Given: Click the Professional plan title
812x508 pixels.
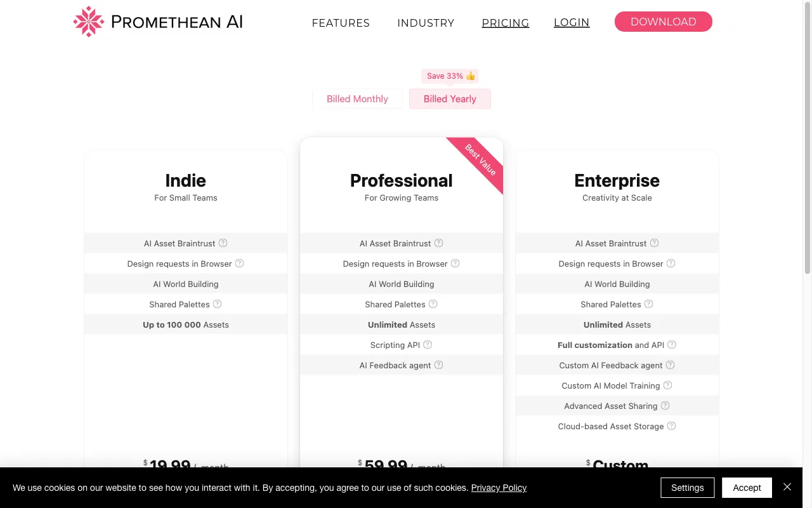Looking at the screenshot, I should [x=402, y=180].
